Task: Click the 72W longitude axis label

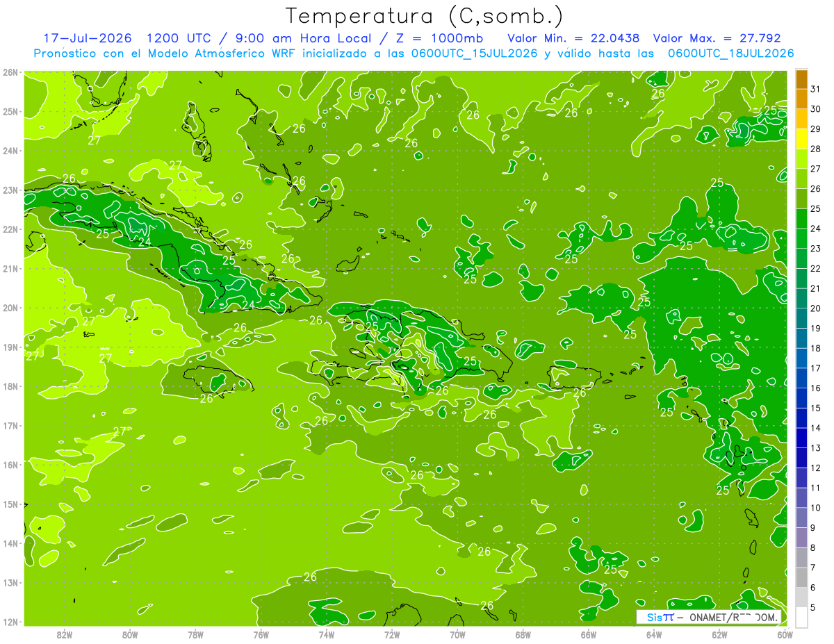Action: click(392, 634)
